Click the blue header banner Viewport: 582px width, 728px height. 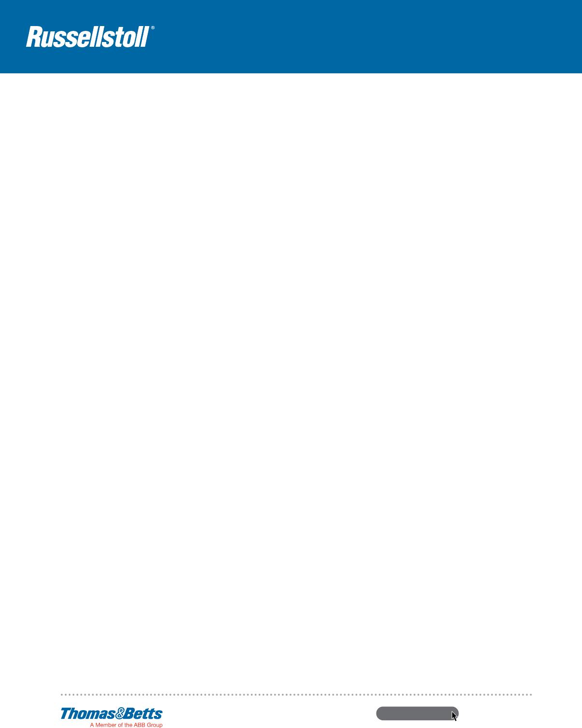(291, 37)
